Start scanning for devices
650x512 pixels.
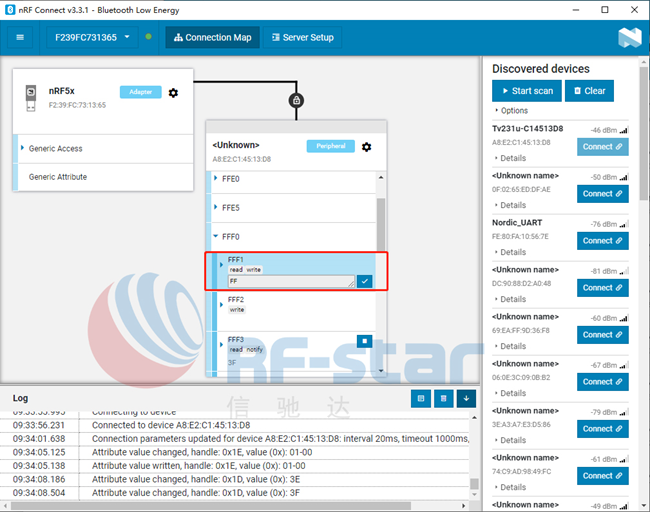coord(527,91)
